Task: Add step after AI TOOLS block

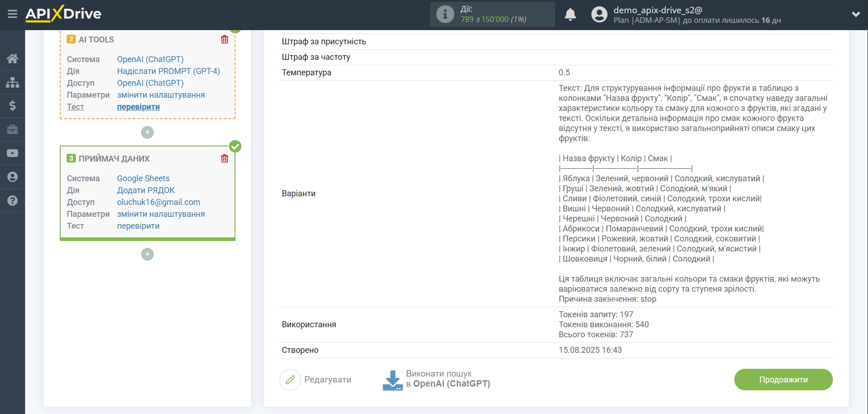Action: tap(147, 132)
